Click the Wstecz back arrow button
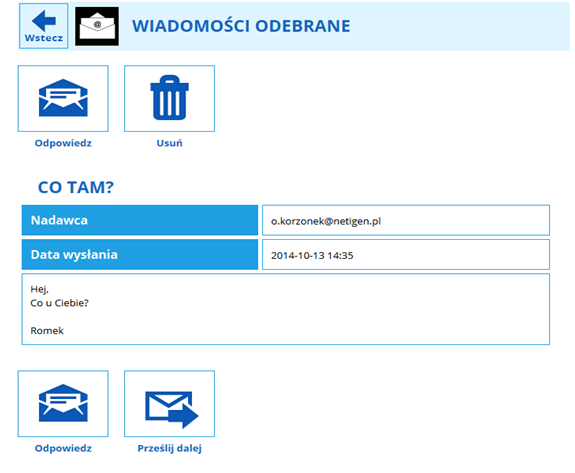575x473 pixels. click(x=44, y=26)
